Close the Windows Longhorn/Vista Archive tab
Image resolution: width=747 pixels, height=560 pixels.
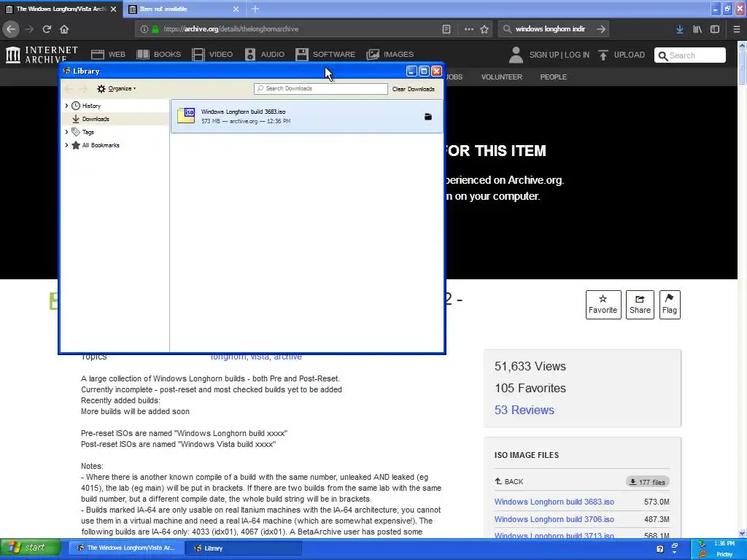pyautogui.click(x=113, y=9)
